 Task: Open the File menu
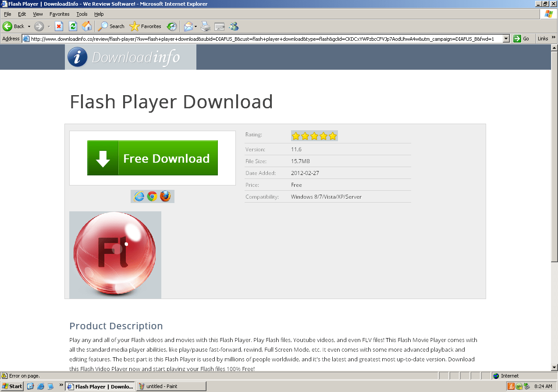point(7,14)
